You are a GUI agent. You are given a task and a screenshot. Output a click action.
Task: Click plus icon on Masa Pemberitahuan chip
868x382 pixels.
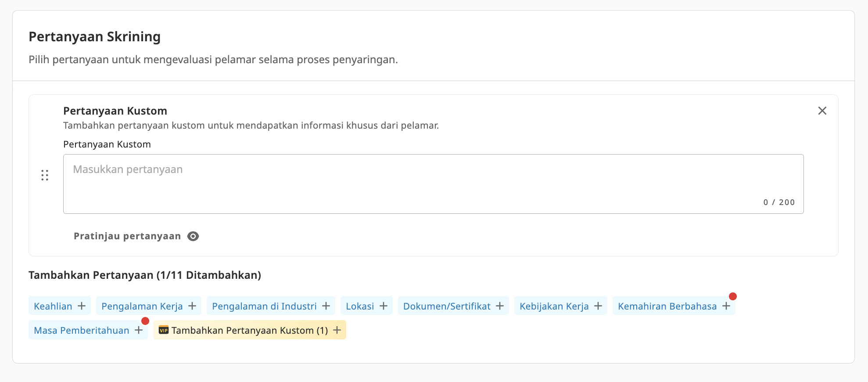[139, 330]
